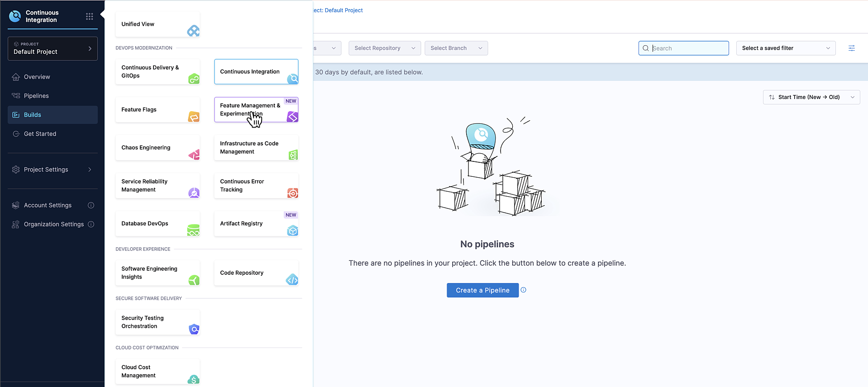Expand the Select Repository dropdown

click(384, 48)
